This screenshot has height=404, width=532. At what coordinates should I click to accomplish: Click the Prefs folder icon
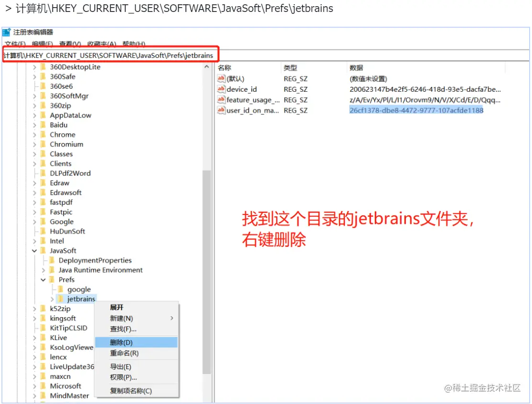(x=52, y=279)
